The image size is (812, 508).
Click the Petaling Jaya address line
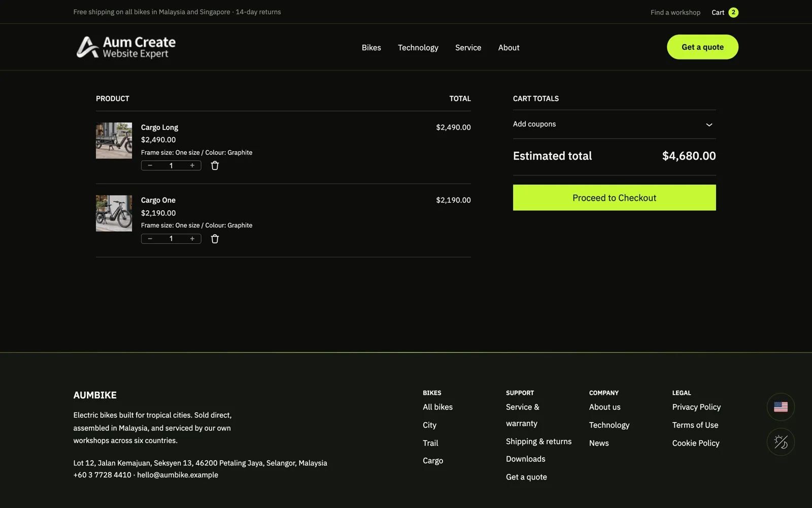[200, 463]
